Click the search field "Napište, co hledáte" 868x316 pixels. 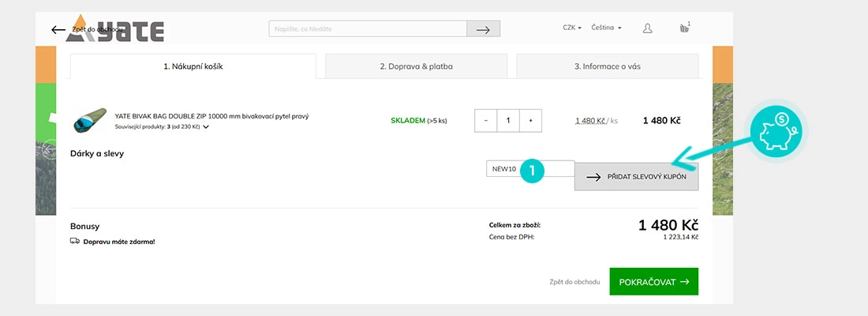(368, 28)
